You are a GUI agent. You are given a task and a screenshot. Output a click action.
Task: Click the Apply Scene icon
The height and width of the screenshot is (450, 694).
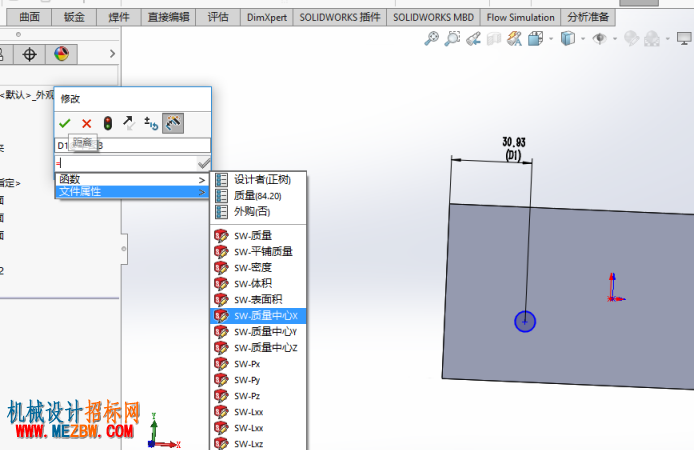tap(652, 39)
